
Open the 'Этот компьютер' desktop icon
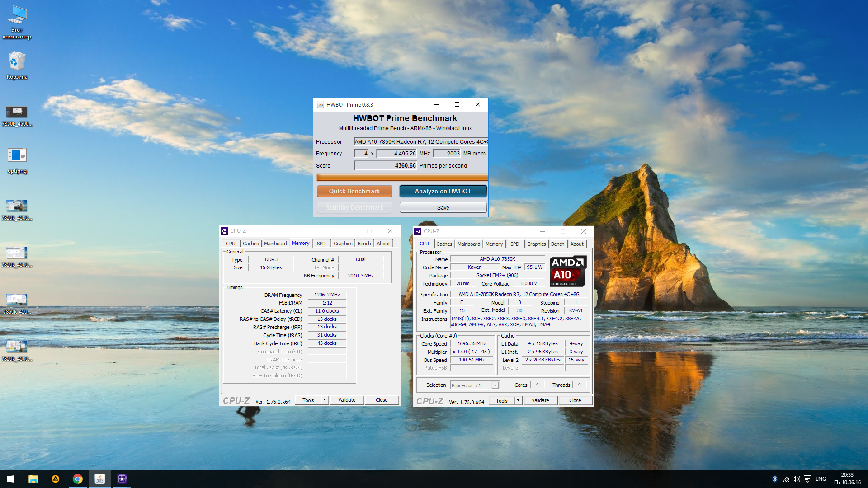point(17,22)
